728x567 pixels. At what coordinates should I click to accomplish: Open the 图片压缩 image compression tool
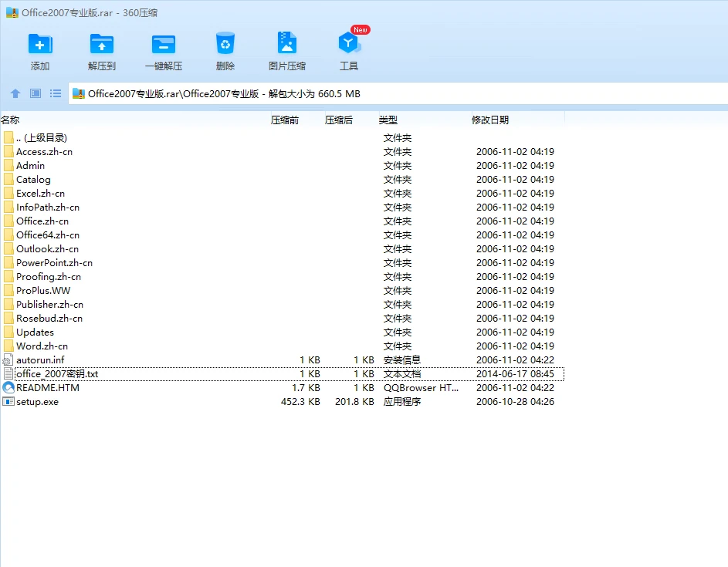(287, 43)
